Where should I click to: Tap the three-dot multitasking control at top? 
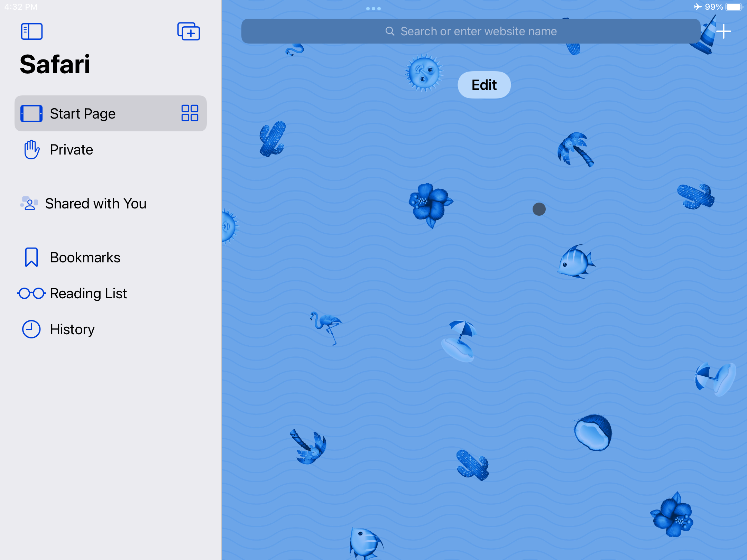pos(373,9)
